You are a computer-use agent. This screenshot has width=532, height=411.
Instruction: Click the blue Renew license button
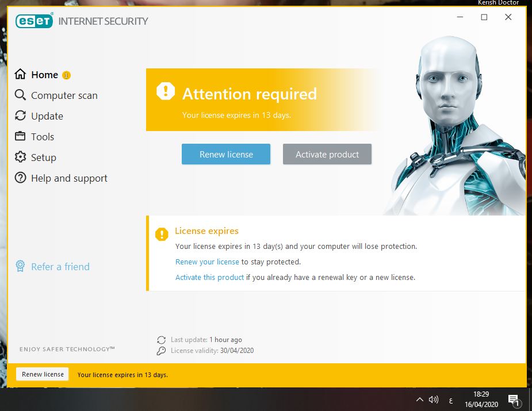pyautogui.click(x=226, y=154)
